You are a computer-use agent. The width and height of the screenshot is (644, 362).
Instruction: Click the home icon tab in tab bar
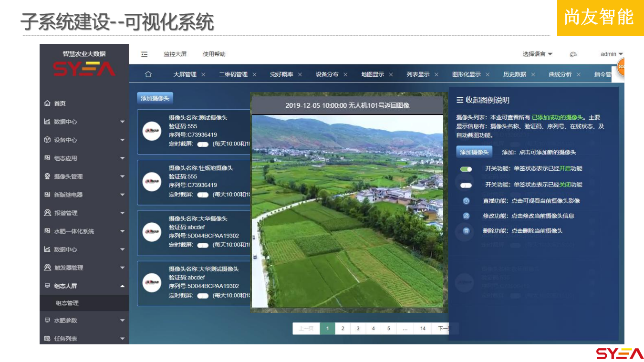(148, 74)
